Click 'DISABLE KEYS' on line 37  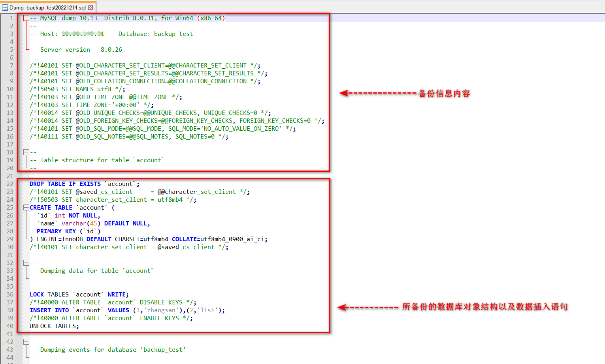click(x=161, y=302)
